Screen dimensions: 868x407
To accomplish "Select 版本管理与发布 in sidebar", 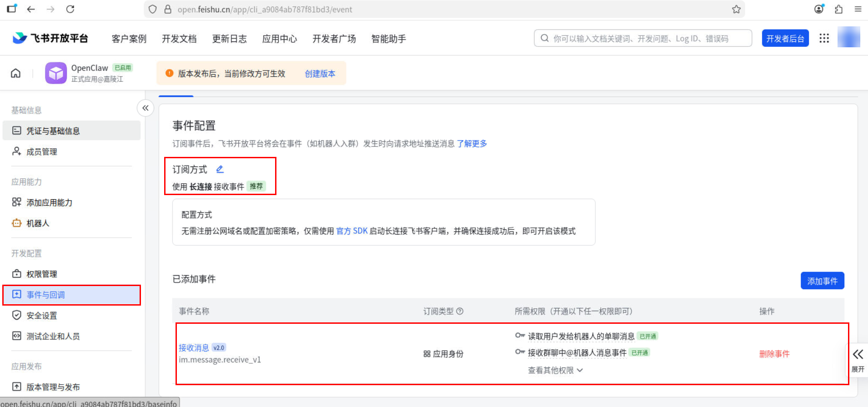I will pos(71,387).
